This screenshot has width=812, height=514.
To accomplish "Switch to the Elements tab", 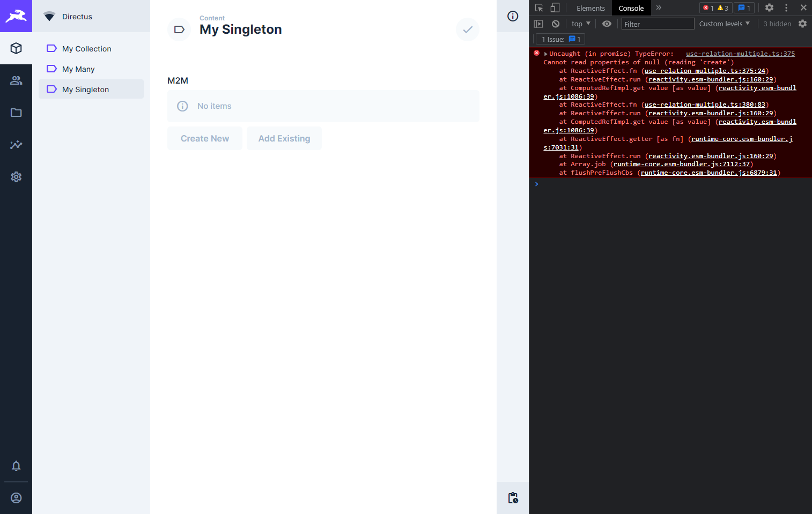I will 590,8.
